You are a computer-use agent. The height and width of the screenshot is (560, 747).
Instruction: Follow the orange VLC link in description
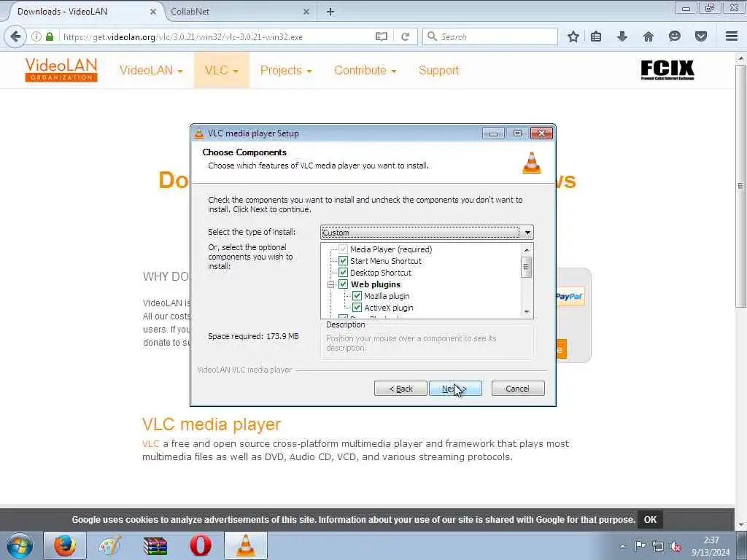(150, 444)
